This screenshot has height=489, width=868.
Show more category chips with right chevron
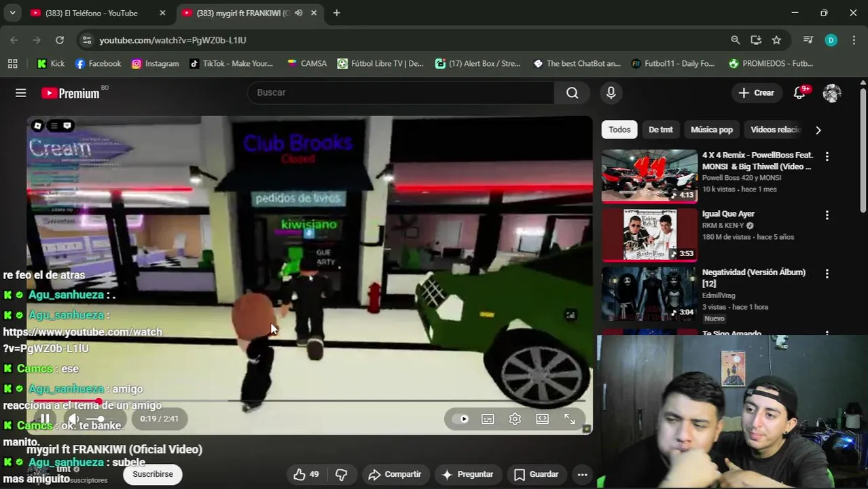[x=818, y=130]
